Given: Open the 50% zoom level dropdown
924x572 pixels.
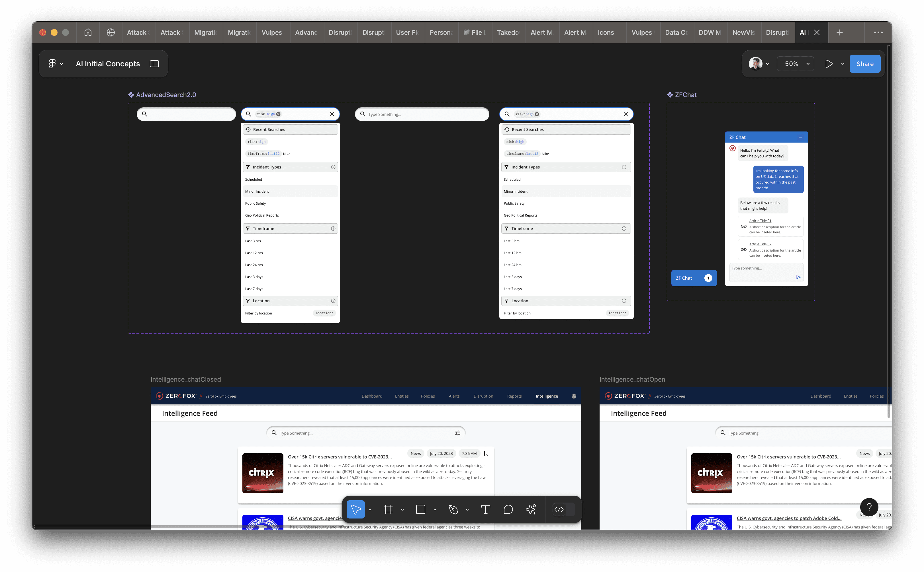Looking at the screenshot, I should [x=796, y=64].
